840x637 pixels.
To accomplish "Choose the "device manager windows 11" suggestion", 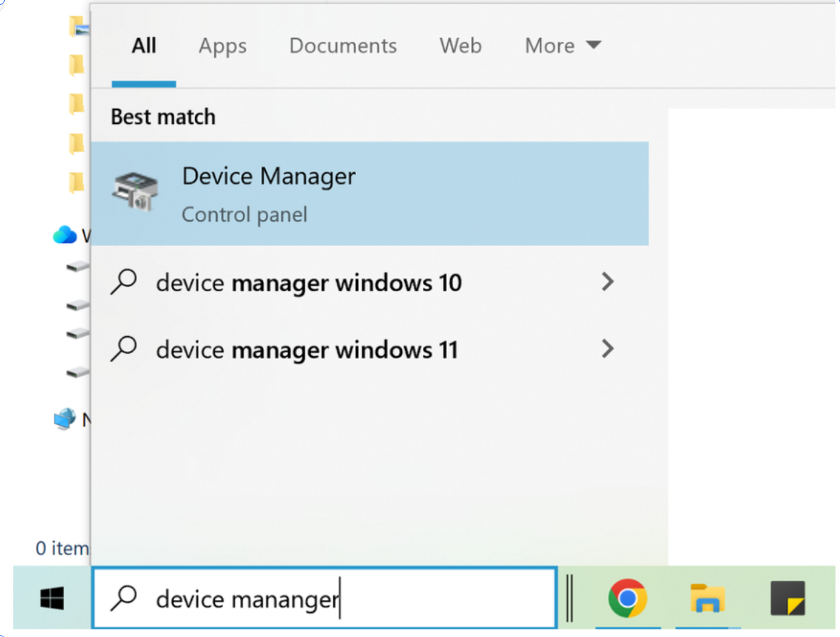I will coord(306,350).
